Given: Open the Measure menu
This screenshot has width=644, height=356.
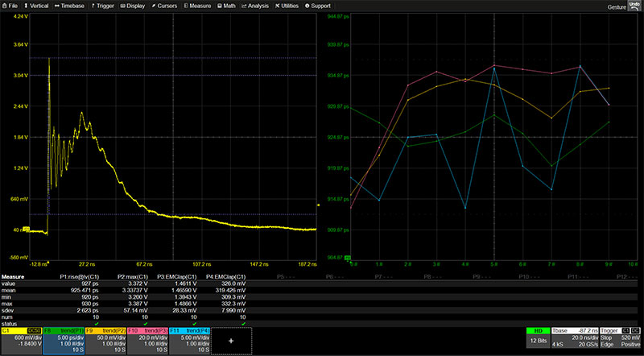Looking at the screenshot, I should pos(200,6).
